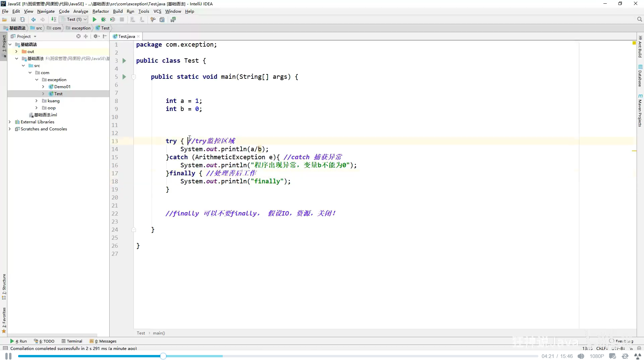
Task: Click the Search Everywhere magnifier icon
Action: (x=639, y=19)
